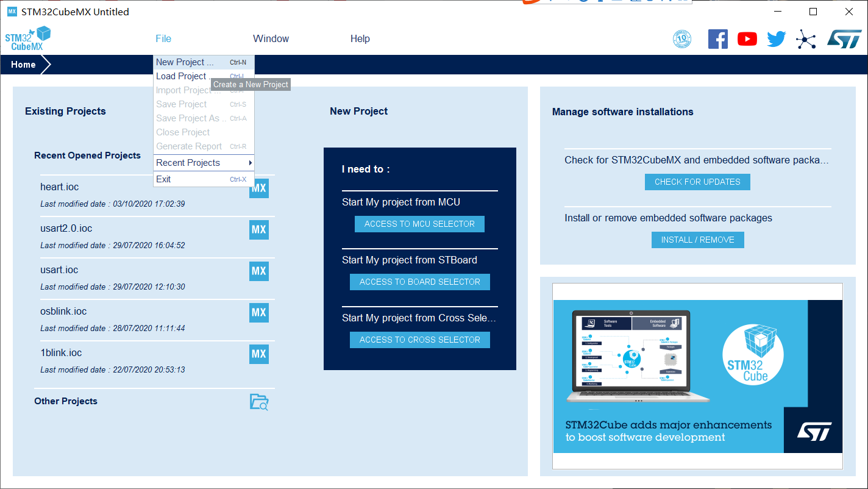Open usart.ioc via its MX icon
The image size is (868, 489).
point(259,271)
